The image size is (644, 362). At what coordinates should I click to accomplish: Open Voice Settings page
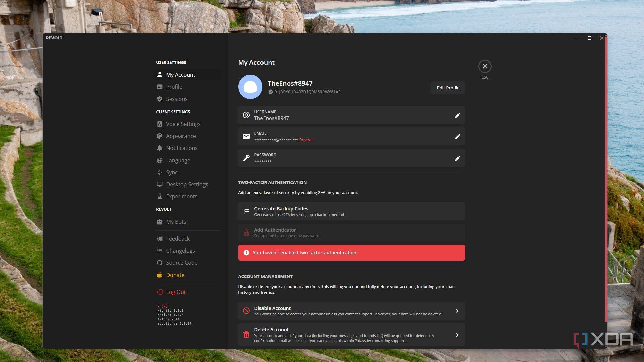coord(187,124)
